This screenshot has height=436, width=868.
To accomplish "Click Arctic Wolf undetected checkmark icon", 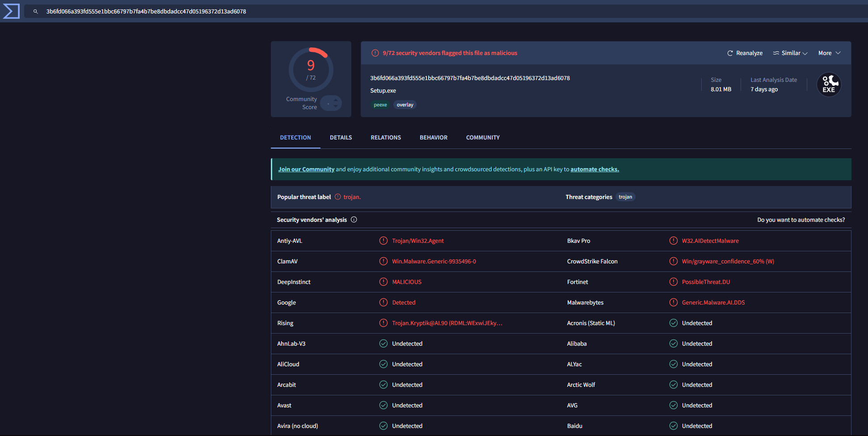I will click(674, 385).
